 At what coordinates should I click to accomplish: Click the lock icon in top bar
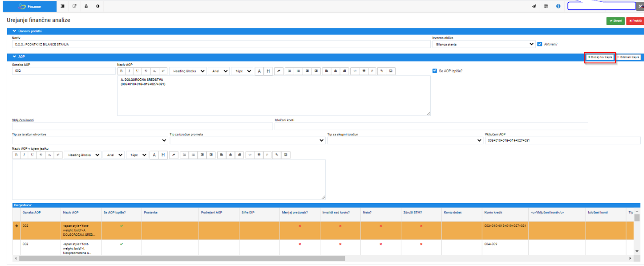[x=86, y=6]
